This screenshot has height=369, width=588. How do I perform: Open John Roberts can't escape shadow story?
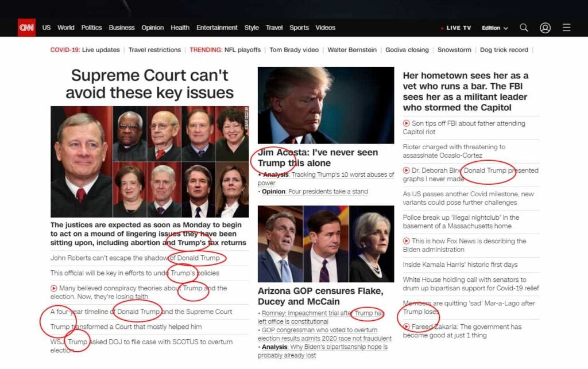pos(135,258)
